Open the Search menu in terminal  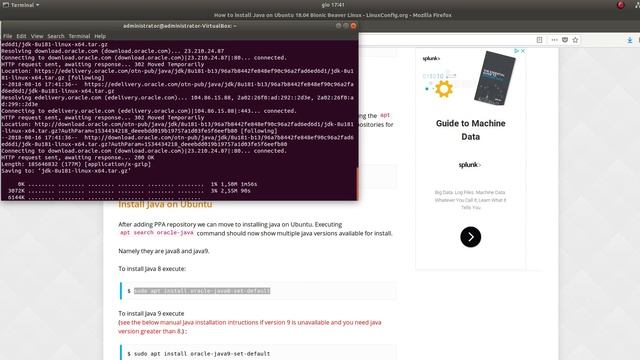[56, 36]
